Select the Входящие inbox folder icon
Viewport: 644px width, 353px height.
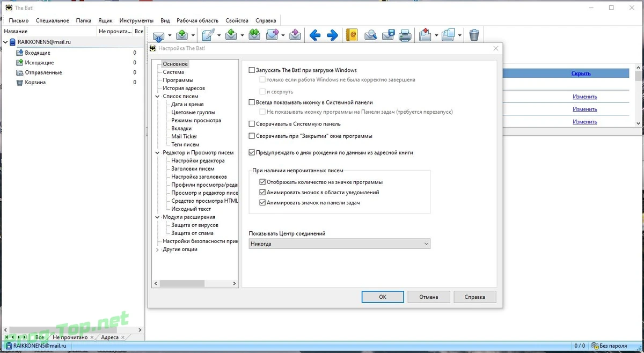point(20,53)
